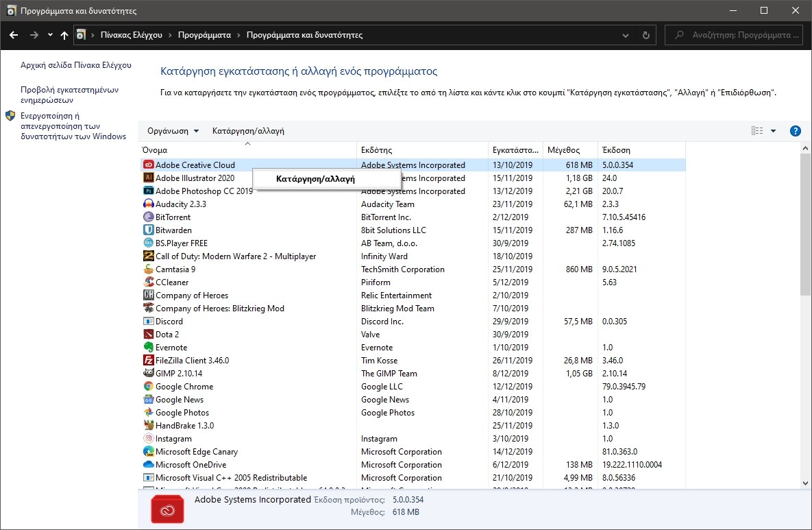
Task: Expand the recent locations arrow
Action: pos(50,35)
